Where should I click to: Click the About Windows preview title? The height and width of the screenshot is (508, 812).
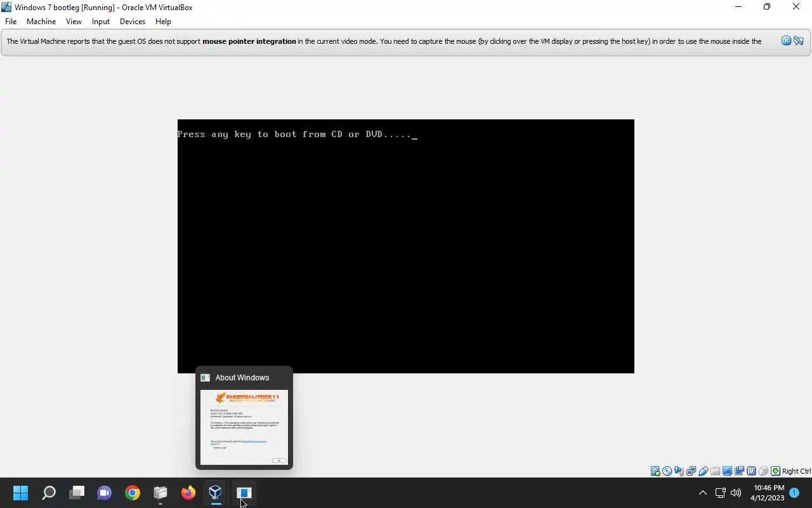point(242,377)
